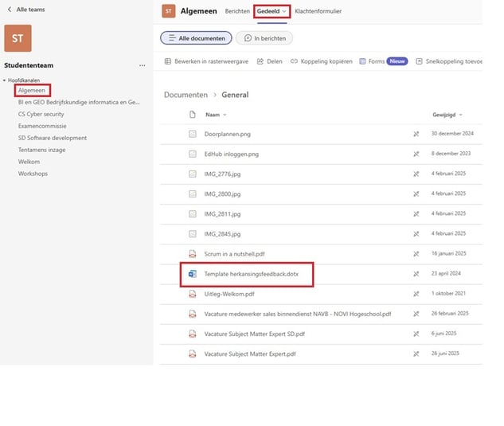Expand the Gedeeld tab dropdown arrow
504x426 pixels.
(x=284, y=11)
